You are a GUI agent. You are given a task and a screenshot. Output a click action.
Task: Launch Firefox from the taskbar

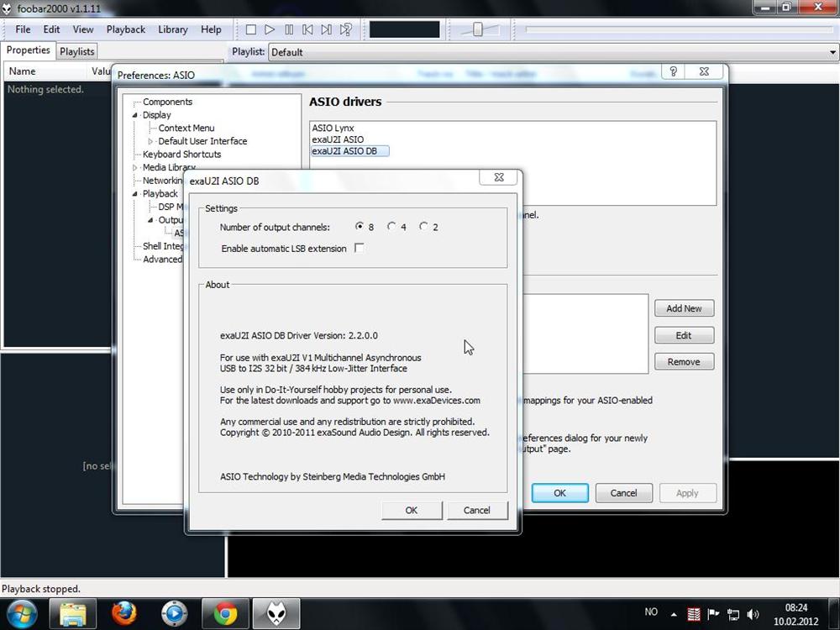point(123,614)
